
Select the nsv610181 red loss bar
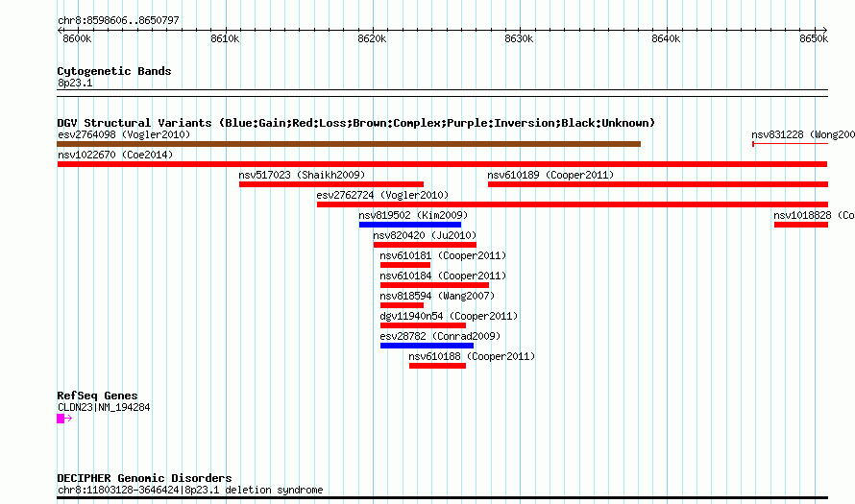(x=405, y=265)
